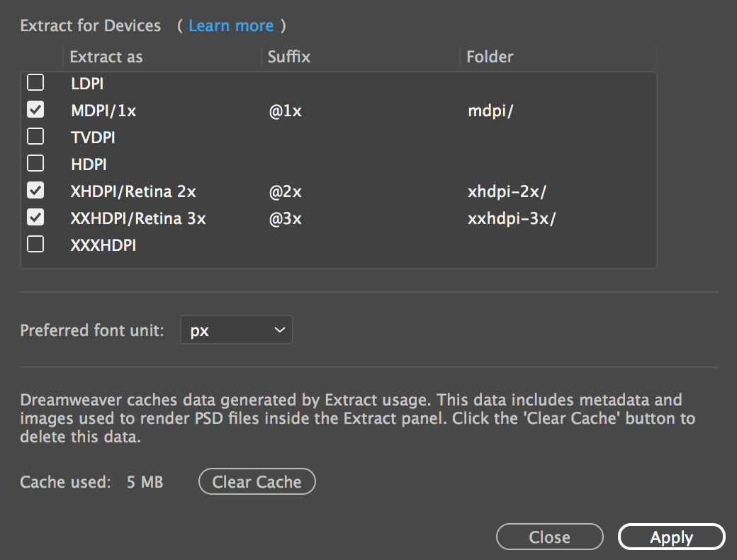The width and height of the screenshot is (737, 560).
Task: Open the Preferred font unit dropdown
Action: click(236, 330)
